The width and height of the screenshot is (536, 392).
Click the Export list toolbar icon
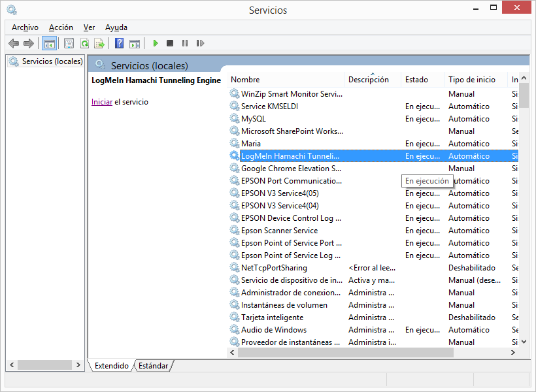(x=99, y=44)
